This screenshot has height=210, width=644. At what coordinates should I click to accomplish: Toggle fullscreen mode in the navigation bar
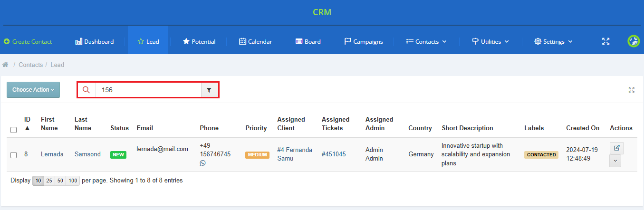pos(606,41)
